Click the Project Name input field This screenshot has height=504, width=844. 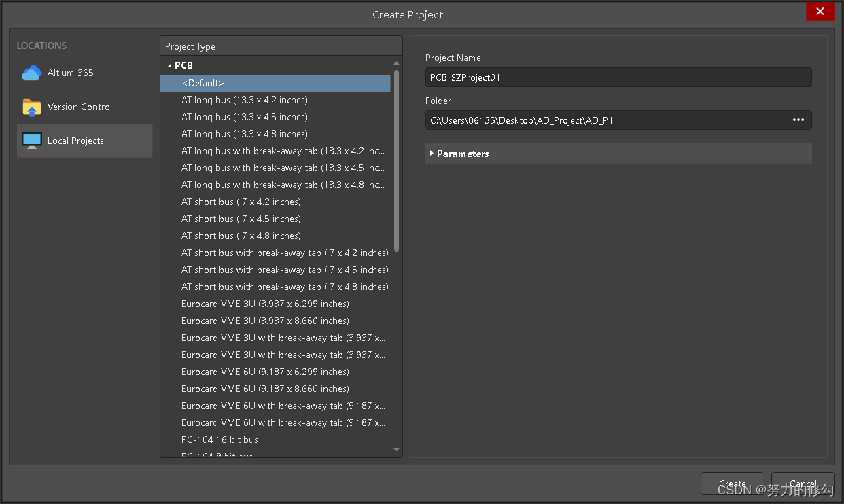(x=618, y=77)
